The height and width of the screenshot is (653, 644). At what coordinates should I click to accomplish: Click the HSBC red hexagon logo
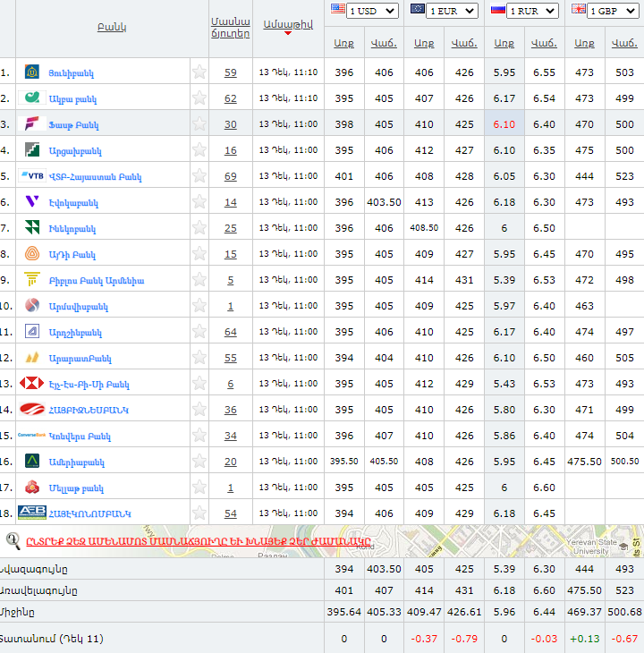coord(31,383)
